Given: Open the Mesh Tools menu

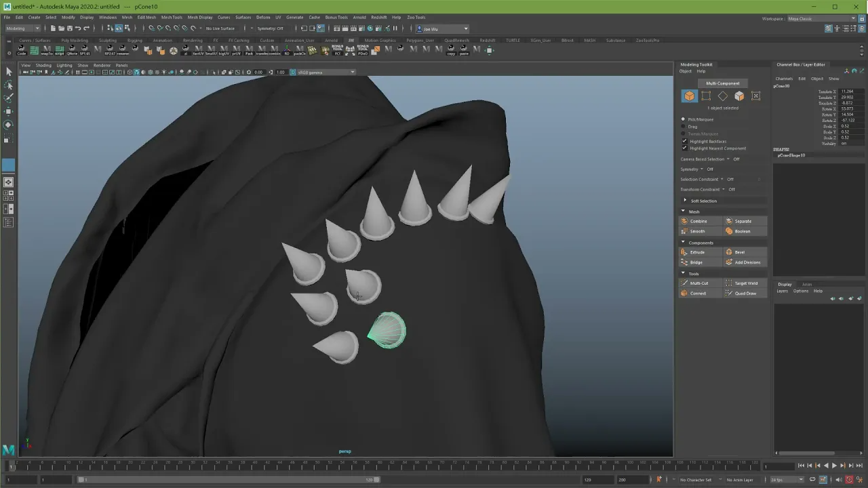Looking at the screenshot, I should 172,17.
